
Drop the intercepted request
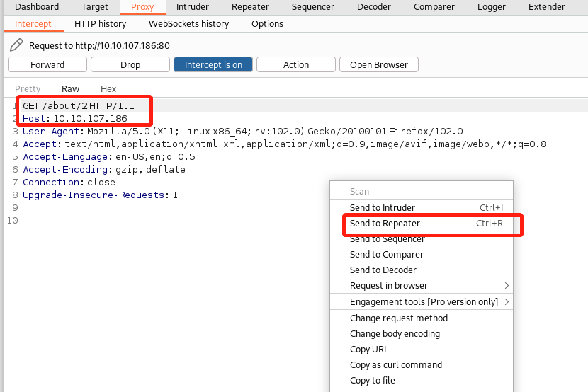130,64
